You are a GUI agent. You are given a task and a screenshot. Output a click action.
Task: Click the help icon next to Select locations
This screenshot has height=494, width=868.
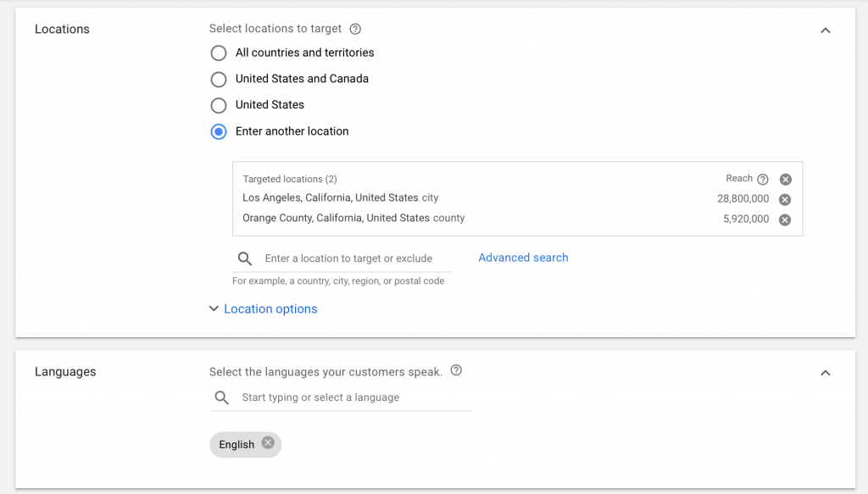click(x=354, y=28)
